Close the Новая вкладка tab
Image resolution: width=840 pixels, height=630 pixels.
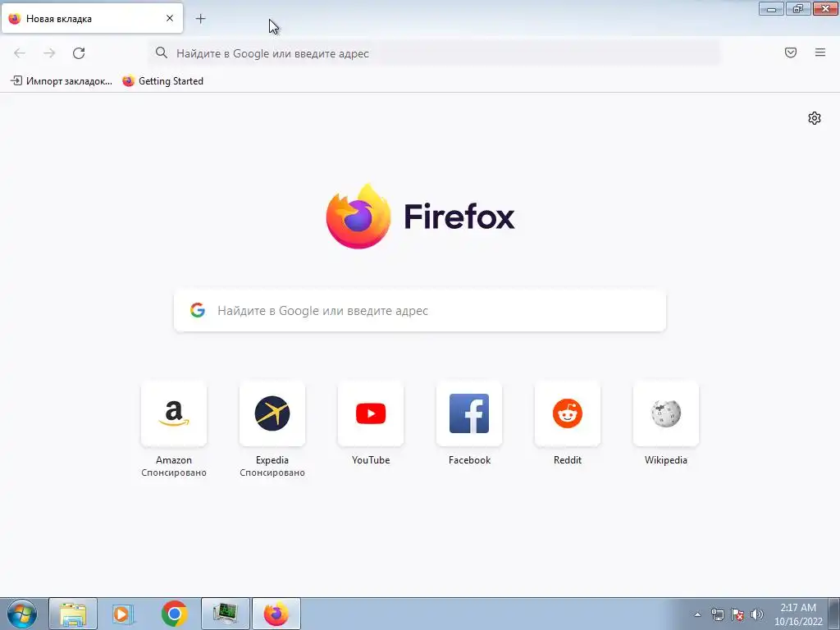tap(170, 18)
